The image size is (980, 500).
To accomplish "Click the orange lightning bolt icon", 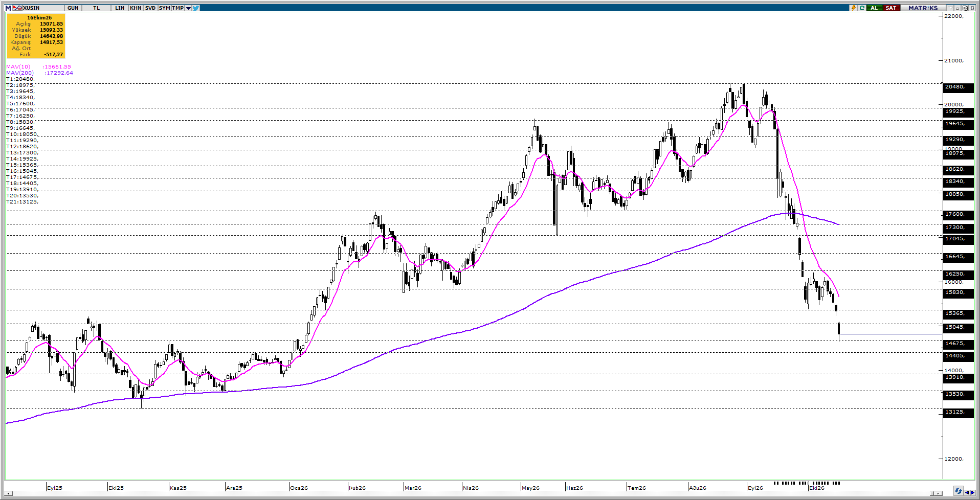I will pos(853,8).
